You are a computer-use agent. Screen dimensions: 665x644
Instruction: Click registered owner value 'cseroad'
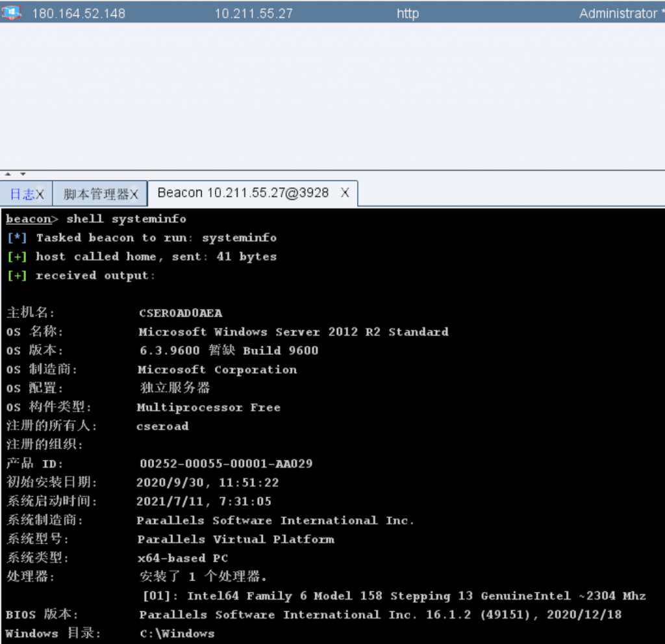(x=162, y=426)
